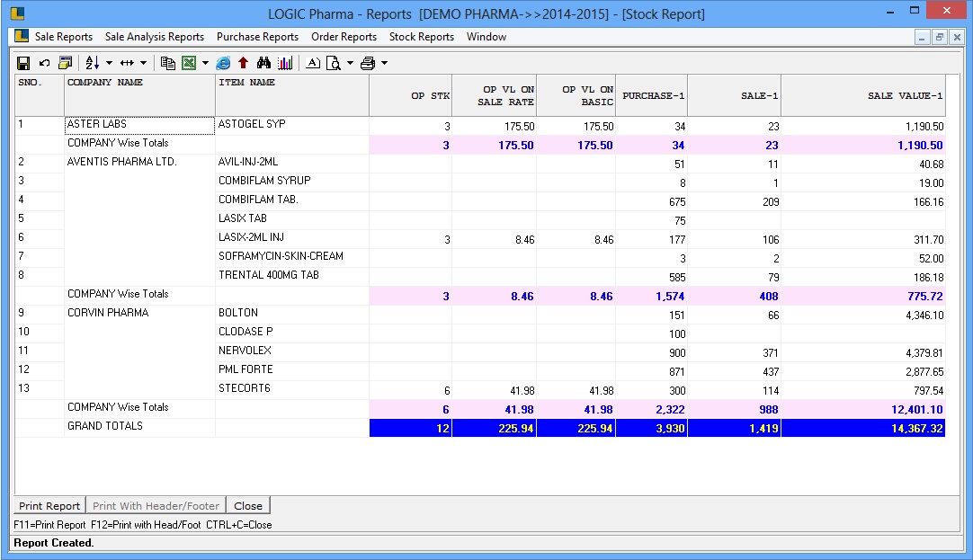Screen dimensions: 973x560
Task: Open the Order Reports menu
Action: [344, 37]
